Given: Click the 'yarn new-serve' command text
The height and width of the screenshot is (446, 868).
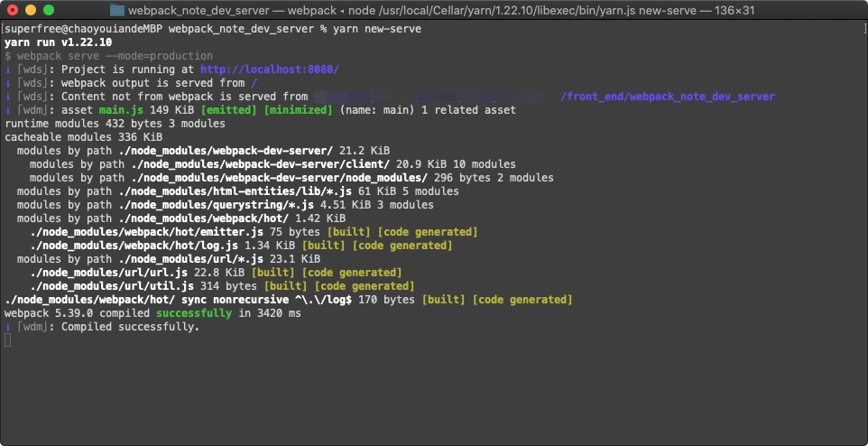Looking at the screenshot, I should coord(377,29).
